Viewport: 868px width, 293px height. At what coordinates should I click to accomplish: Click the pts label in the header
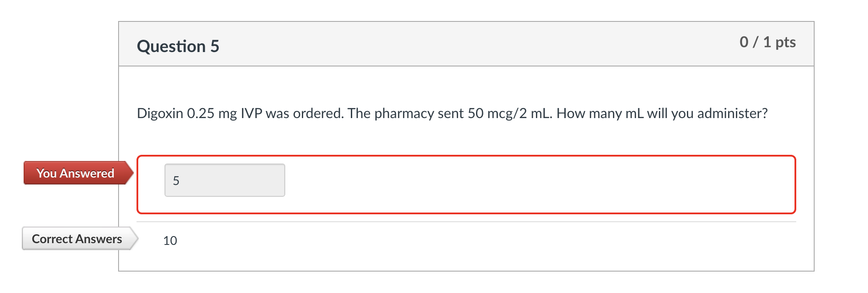(786, 42)
